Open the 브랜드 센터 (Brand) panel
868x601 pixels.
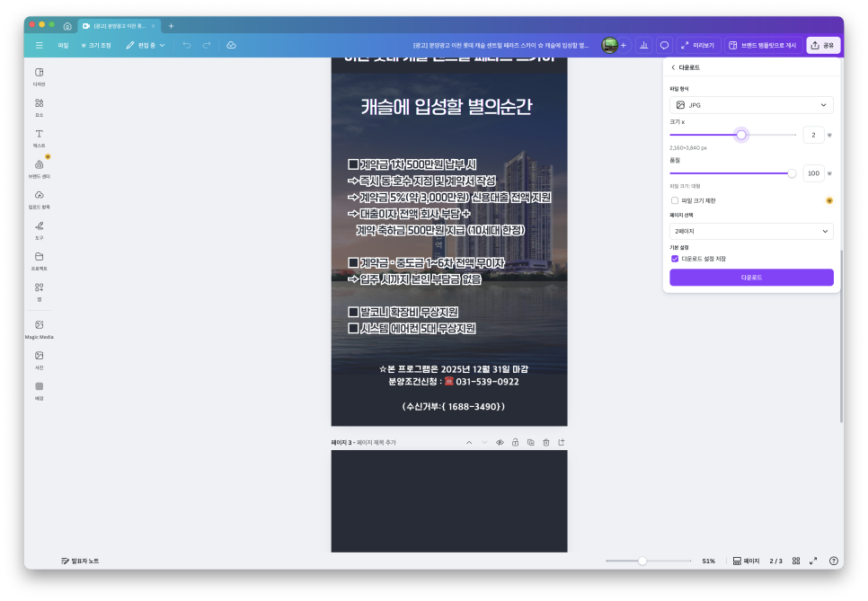coord(39,169)
